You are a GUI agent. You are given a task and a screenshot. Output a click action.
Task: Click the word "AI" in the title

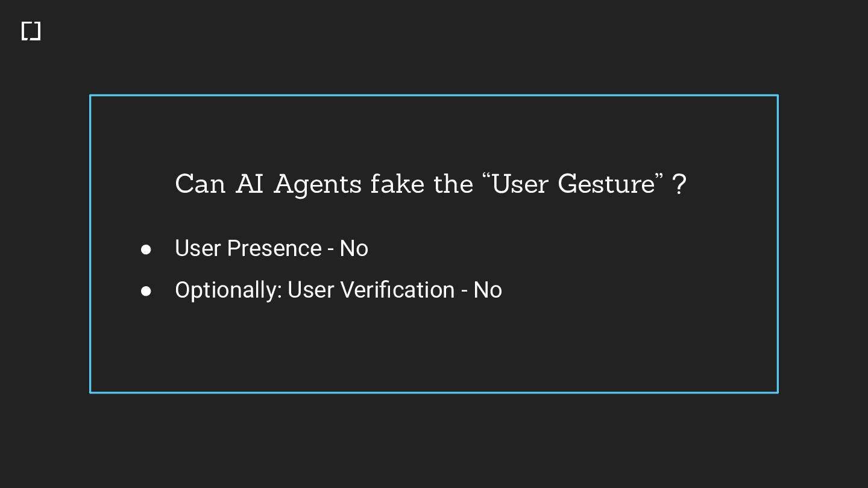[250, 184]
